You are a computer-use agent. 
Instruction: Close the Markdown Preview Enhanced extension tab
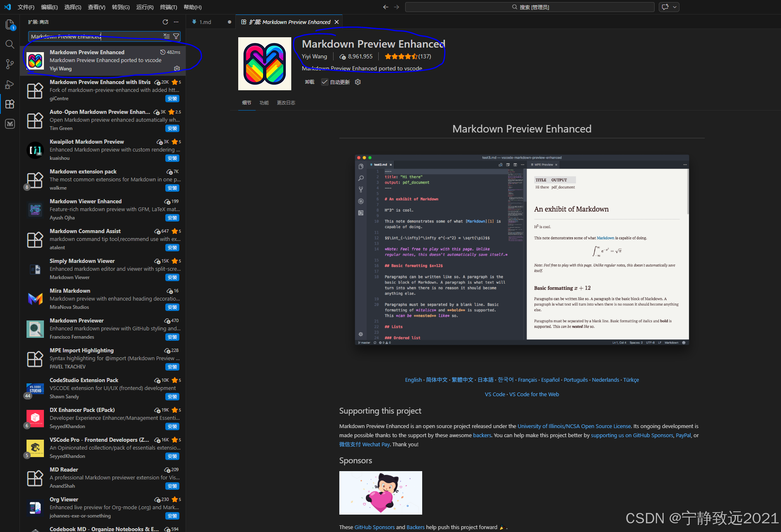coord(336,22)
